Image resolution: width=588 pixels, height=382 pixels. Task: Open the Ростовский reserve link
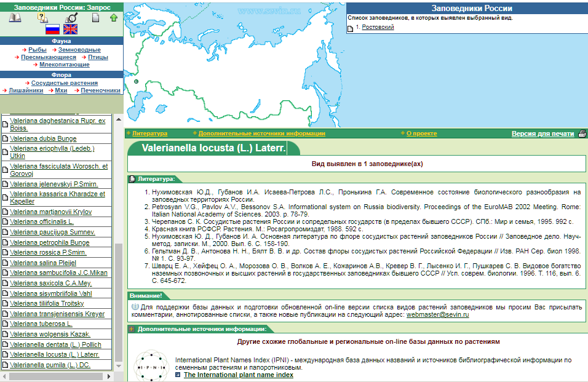click(378, 27)
